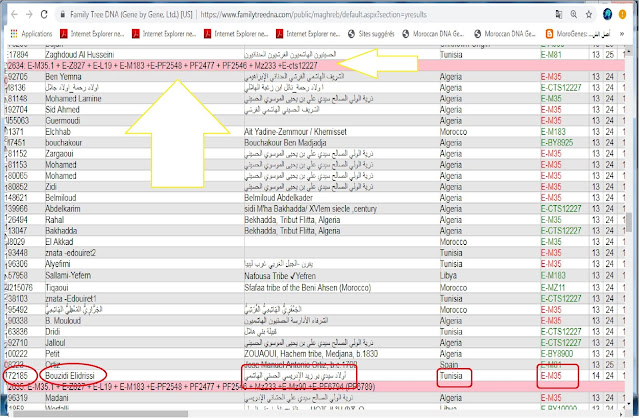Click 'Ait Yadine-Zemmour / Khemisset' ancestor text

tap(296, 132)
